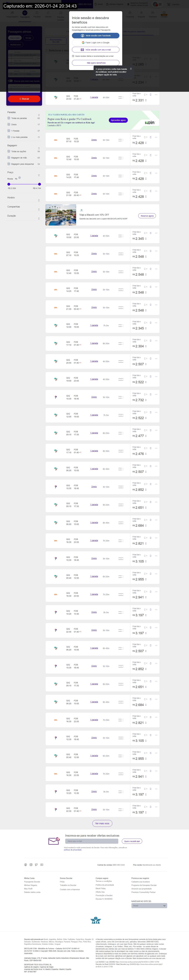Screen dimensions: 189x980
Task: Open Decolar Twitter page in footer
Action: click(x=36, y=865)
